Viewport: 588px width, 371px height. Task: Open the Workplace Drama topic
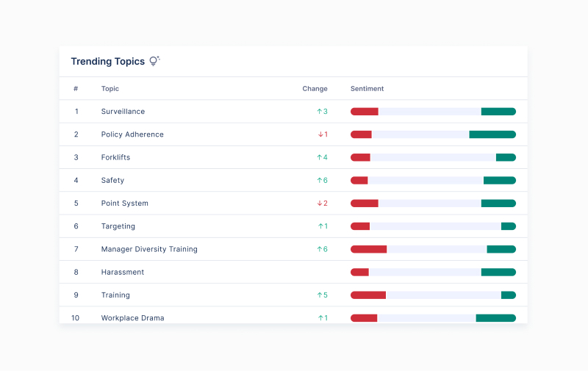[132, 318]
